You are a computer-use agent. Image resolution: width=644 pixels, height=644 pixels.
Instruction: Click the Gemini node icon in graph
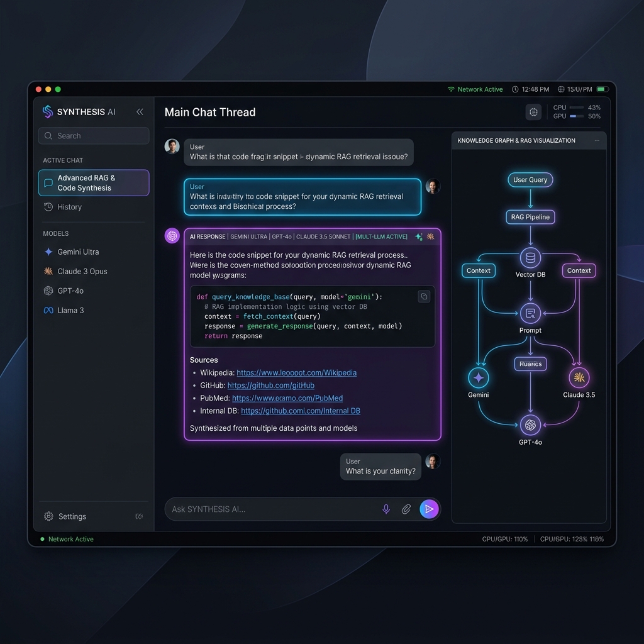pos(479,378)
